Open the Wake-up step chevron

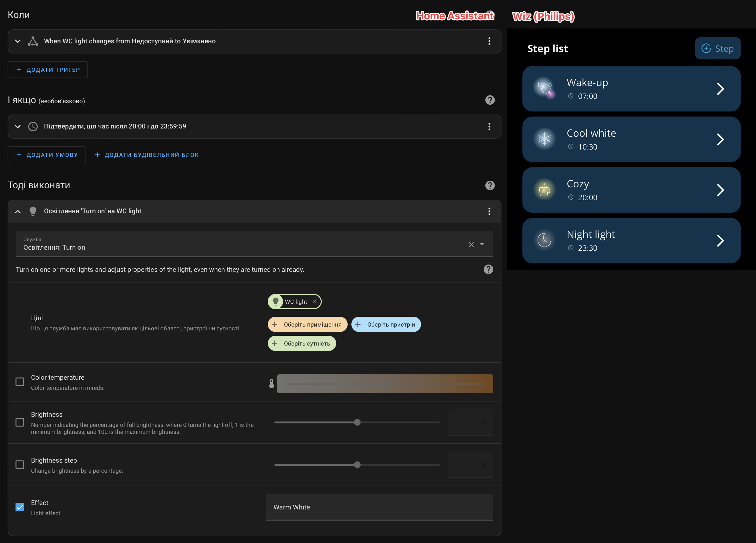pos(720,89)
